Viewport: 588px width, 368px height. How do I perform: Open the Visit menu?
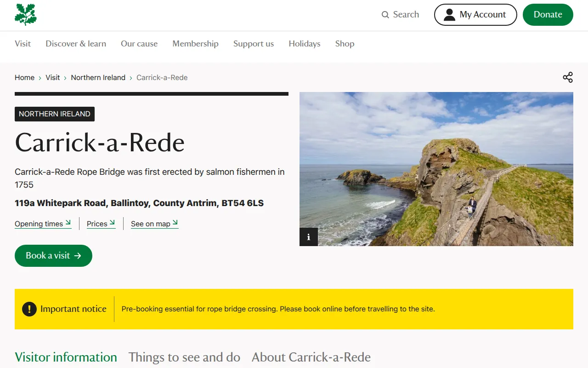(23, 44)
